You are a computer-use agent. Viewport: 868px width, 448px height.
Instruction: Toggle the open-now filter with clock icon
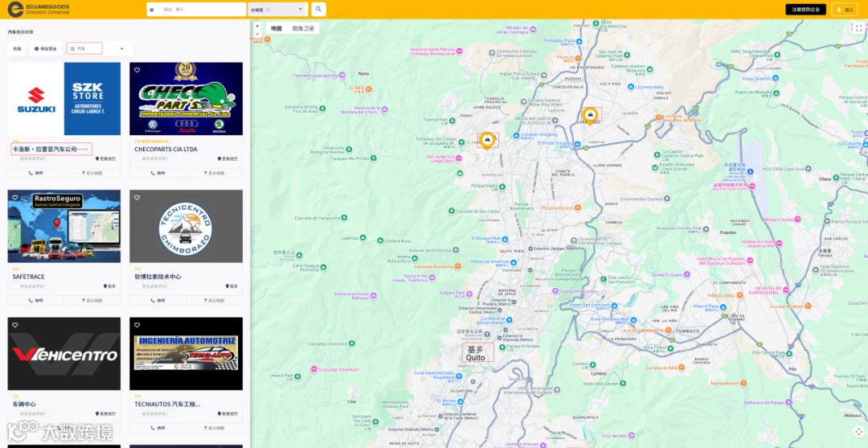tap(45, 49)
